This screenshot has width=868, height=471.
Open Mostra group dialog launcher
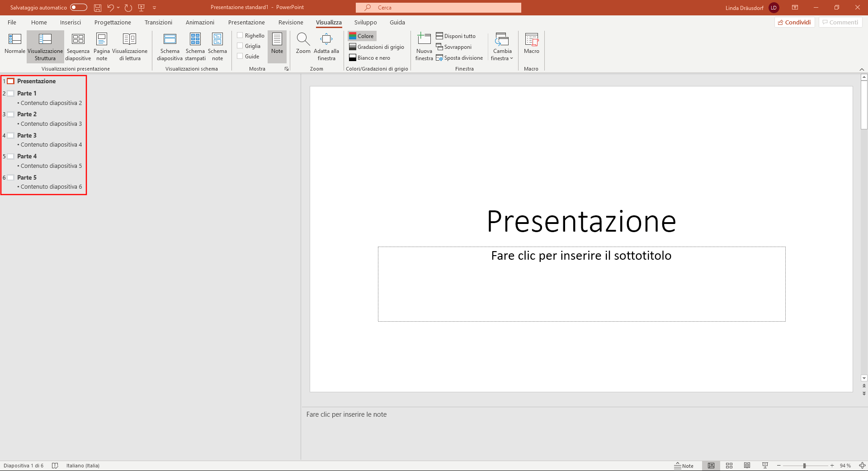pos(287,69)
